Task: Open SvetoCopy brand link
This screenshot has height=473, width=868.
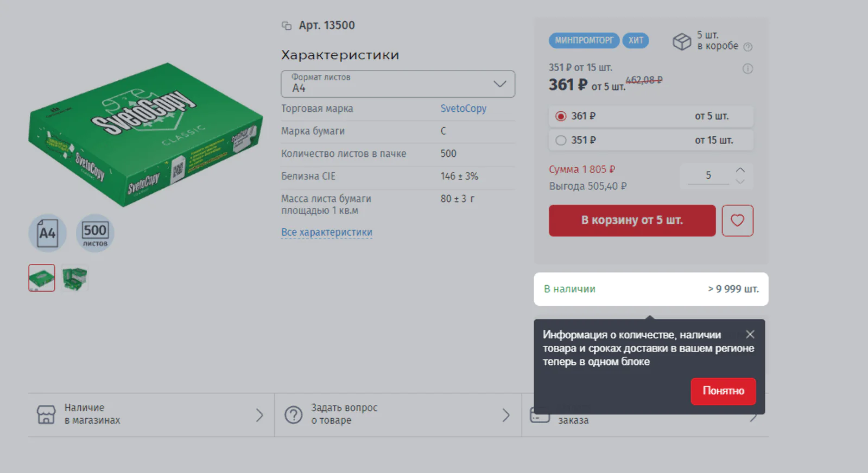Action: coord(463,109)
